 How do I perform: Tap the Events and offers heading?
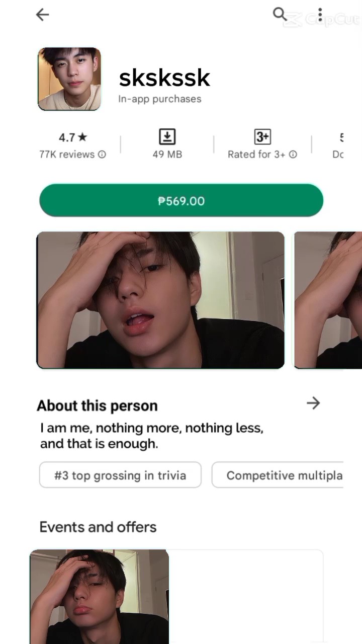(98, 527)
